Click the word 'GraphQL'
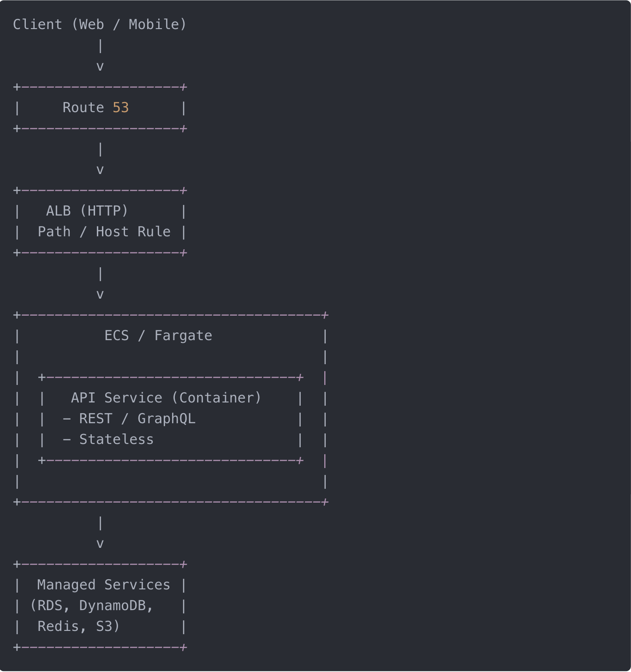This screenshot has width=631, height=672. 166,419
